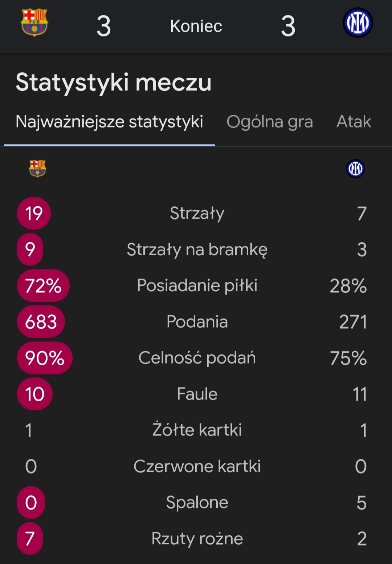Tap small Inter logo above stats column
392x564 pixels.
(x=355, y=169)
